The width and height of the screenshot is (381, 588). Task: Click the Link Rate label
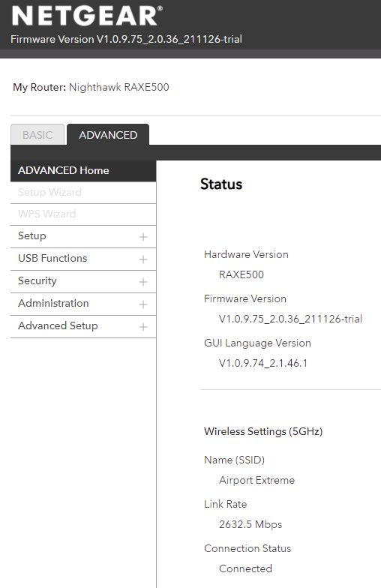pos(225,504)
